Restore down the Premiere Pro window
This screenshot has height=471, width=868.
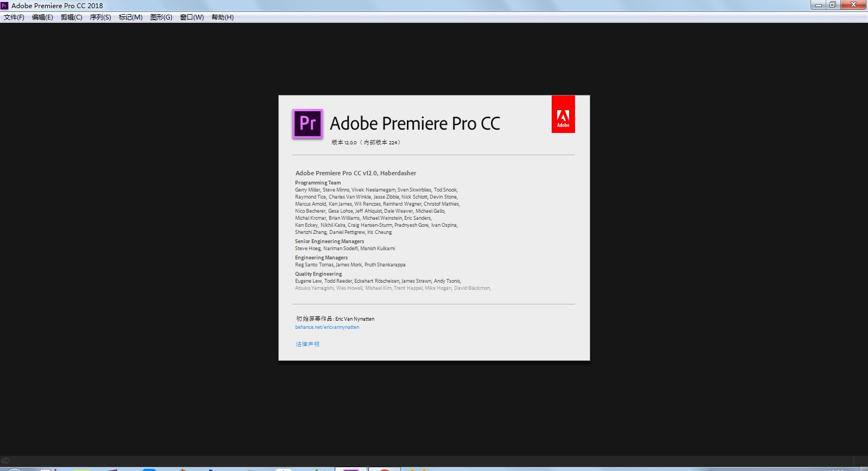(833, 5)
